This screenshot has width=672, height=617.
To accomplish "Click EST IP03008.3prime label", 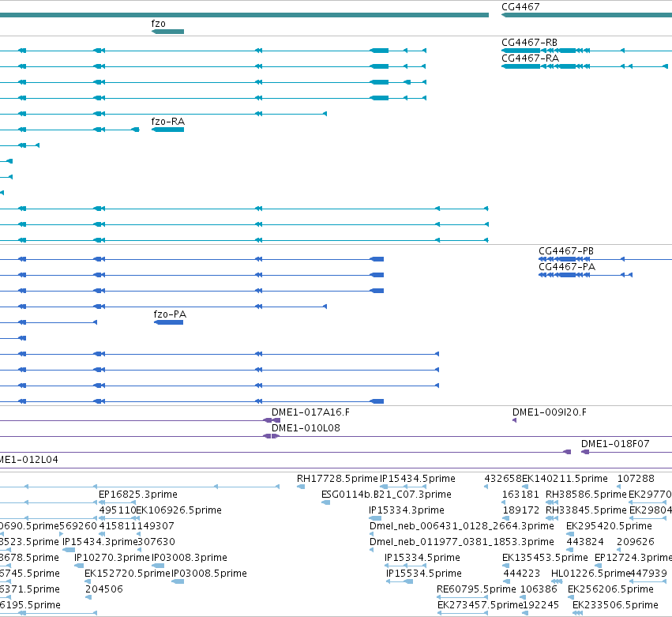I will (x=190, y=558).
